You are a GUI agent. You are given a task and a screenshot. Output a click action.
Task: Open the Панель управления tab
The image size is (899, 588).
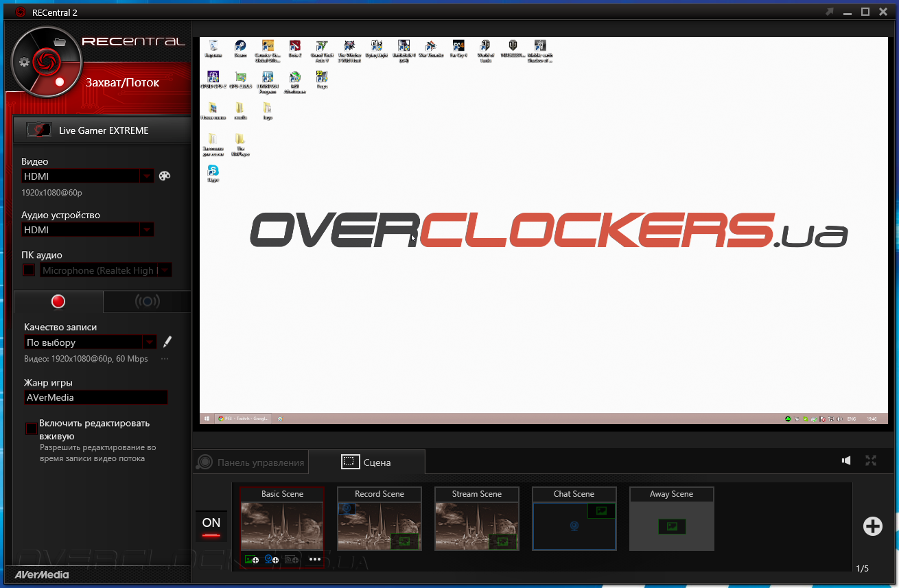pos(251,462)
